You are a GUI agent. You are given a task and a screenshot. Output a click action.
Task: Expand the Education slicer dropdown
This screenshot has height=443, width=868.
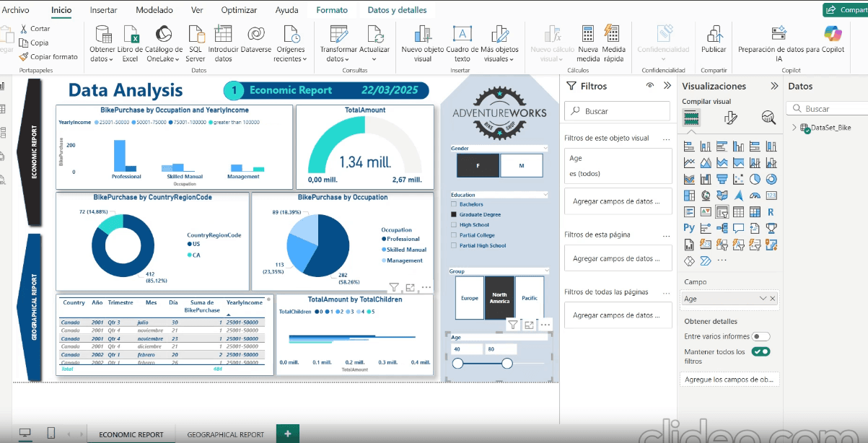point(546,194)
